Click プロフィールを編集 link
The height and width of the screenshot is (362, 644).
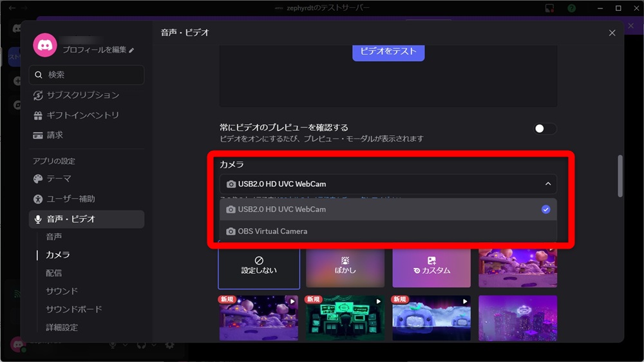(x=95, y=50)
